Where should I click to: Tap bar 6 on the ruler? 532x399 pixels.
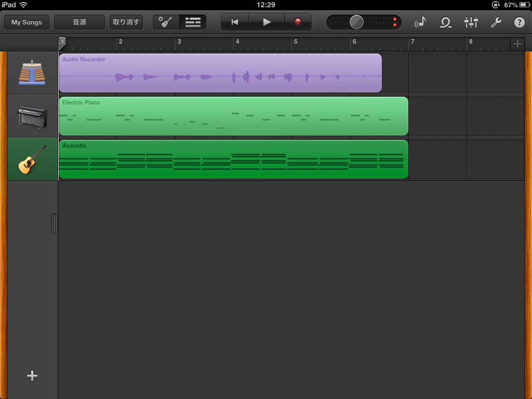[x=354, y=42]
